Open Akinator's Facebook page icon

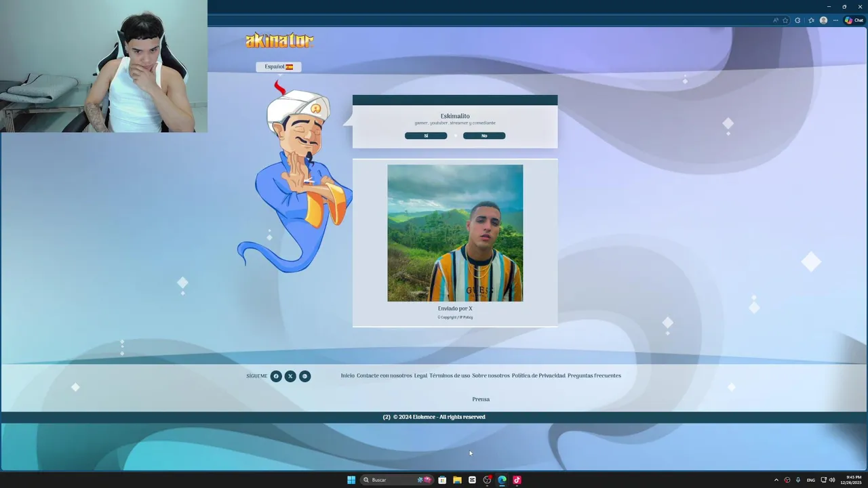click(x=276, y=376)
